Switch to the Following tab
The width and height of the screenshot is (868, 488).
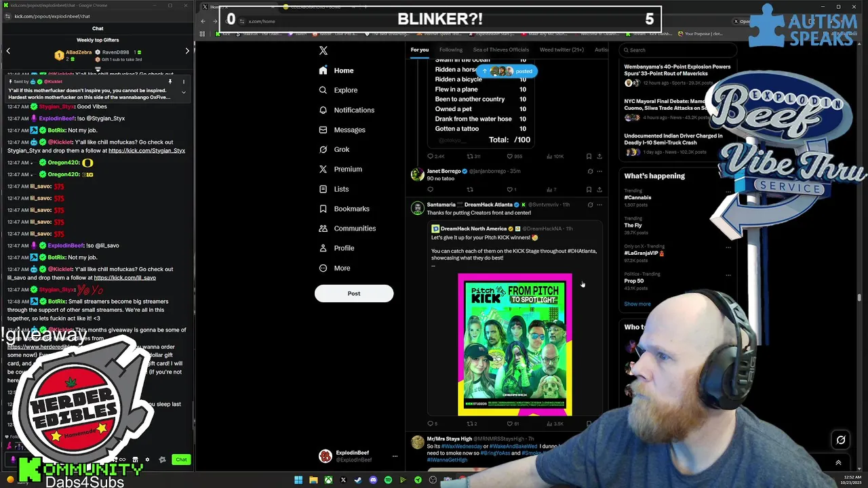click(x=451, y=49)
